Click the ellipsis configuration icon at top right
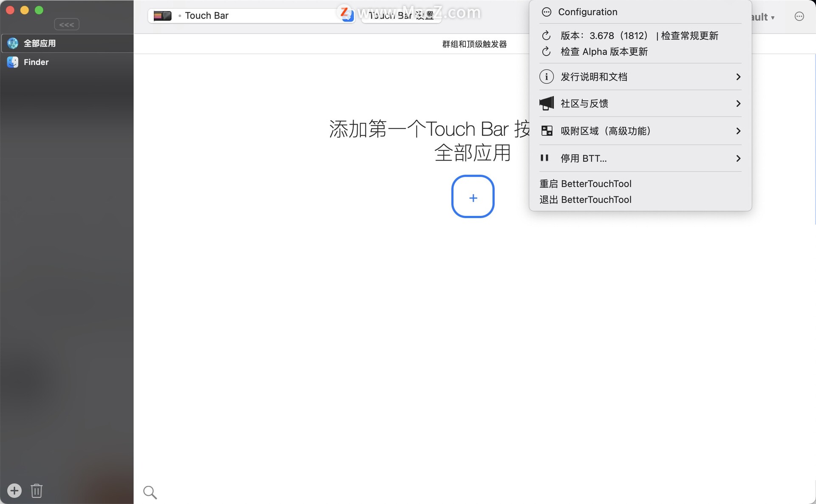This screenshot has width=816, height=504. point(799,17)
